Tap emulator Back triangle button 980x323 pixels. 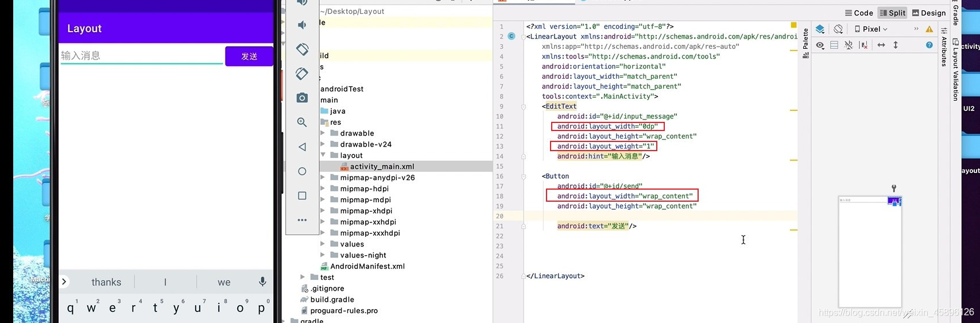(x=302, y=147)
